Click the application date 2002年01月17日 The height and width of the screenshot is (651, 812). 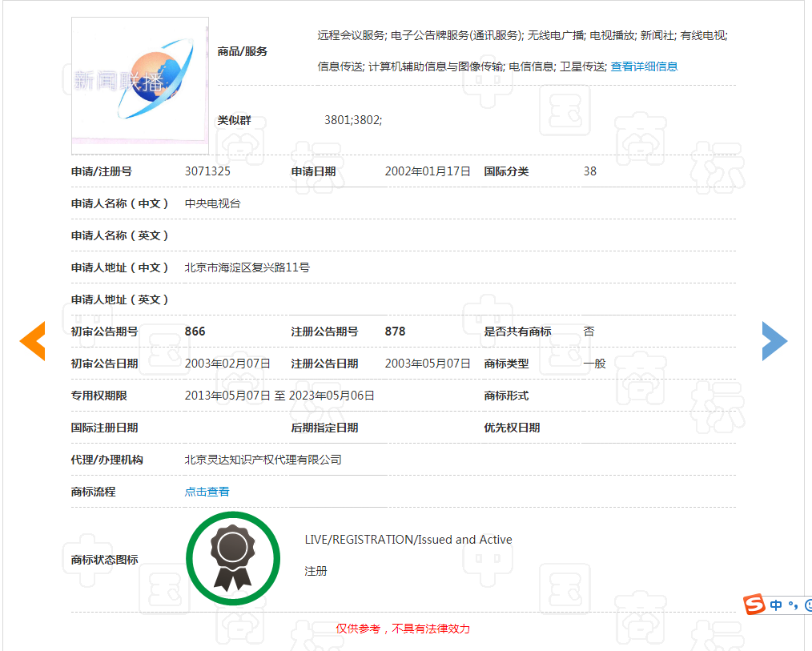(428, 171)
